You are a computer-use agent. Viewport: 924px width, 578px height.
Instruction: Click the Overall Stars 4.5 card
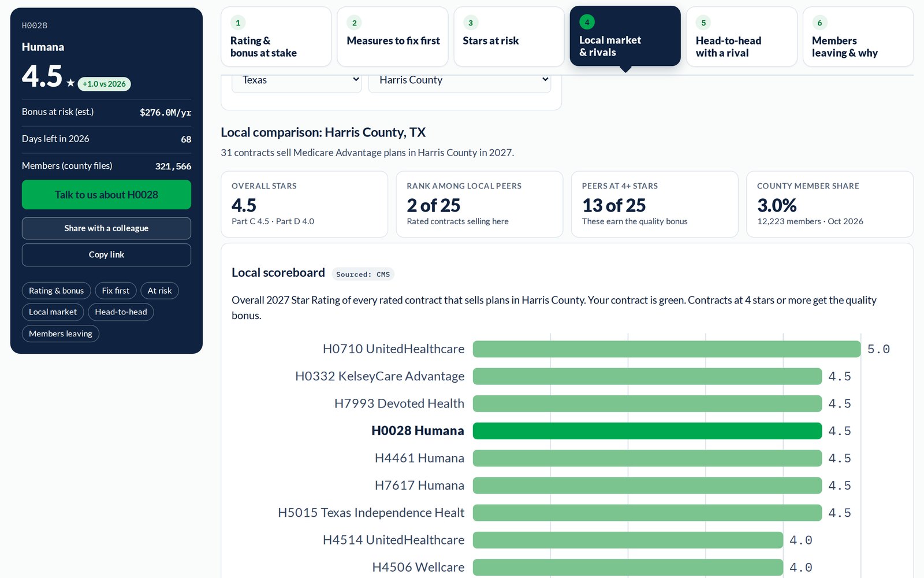(x=304, y=204)
